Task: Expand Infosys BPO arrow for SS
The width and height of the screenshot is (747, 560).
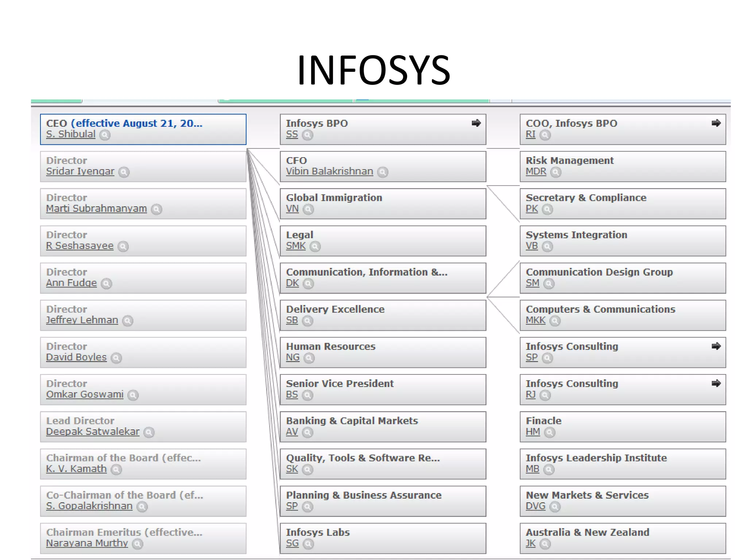Action: pos(476,123)
